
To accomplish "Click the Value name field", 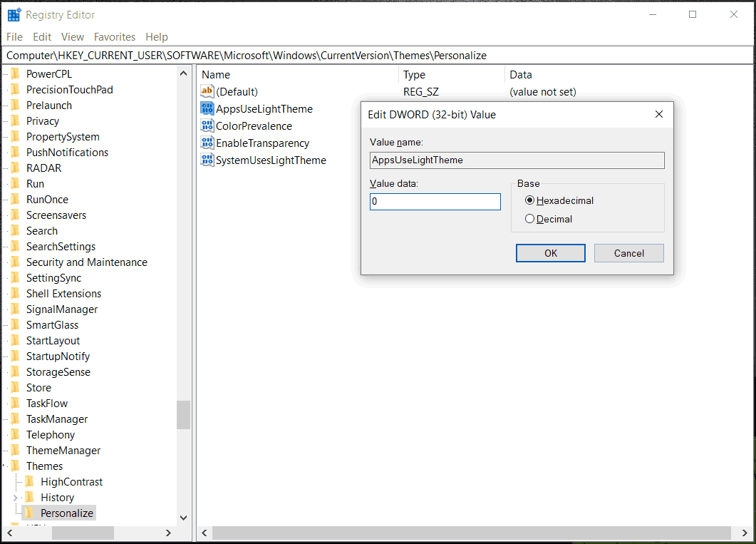I will click(x=517, y=160).
